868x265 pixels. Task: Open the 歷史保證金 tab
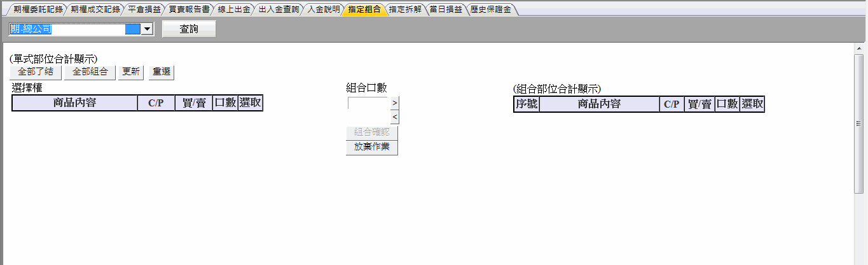[490, 10]
